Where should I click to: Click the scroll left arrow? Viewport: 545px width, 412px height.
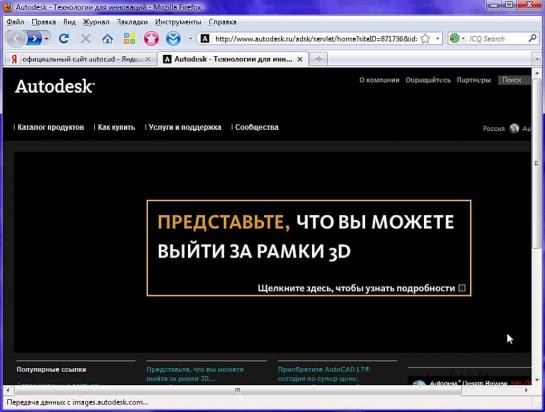pos(8,390)
